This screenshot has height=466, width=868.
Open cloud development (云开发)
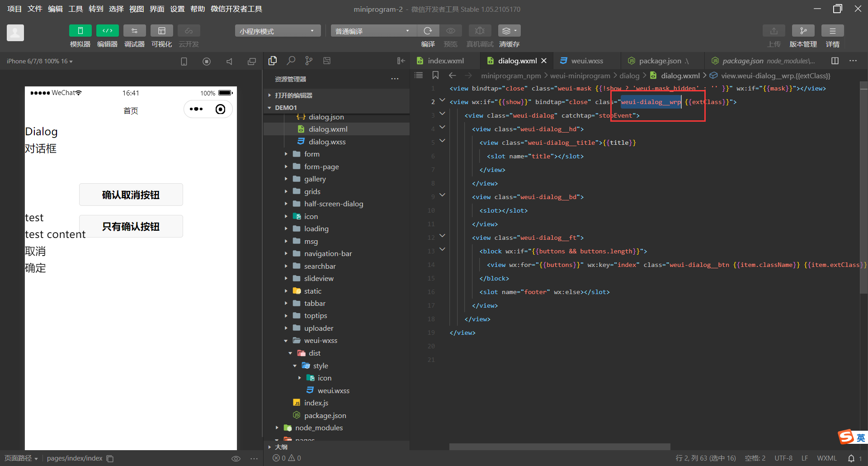(189, 31)
